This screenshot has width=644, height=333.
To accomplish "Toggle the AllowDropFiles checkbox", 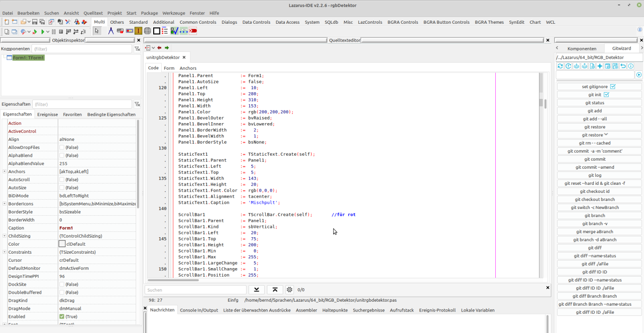I will coord(62,147).
